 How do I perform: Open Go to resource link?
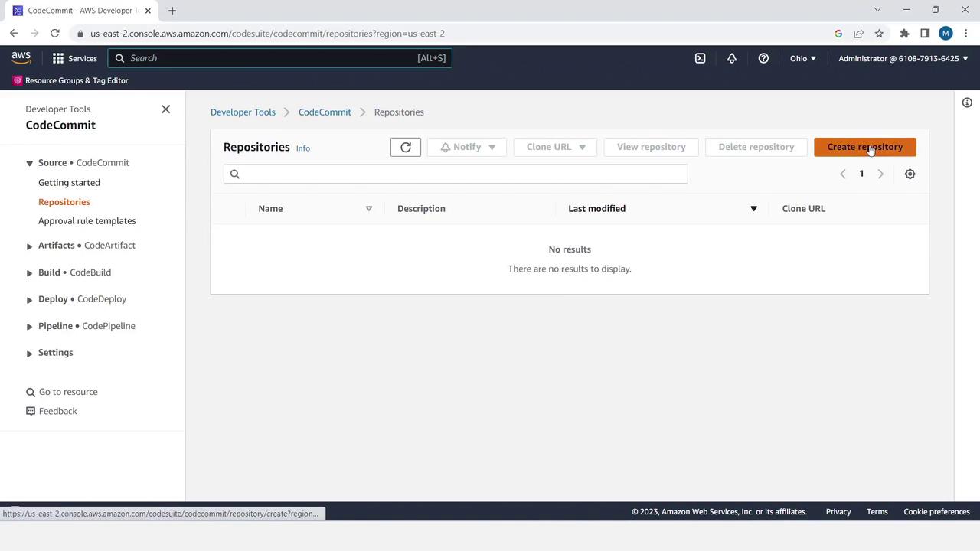pos(62,392)
